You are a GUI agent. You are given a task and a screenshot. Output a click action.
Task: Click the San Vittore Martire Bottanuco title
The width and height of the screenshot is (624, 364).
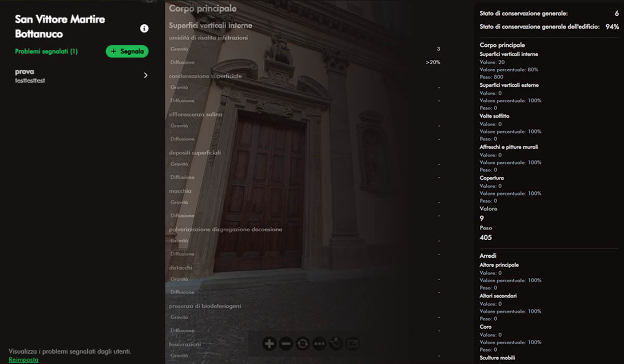point(60,27)
